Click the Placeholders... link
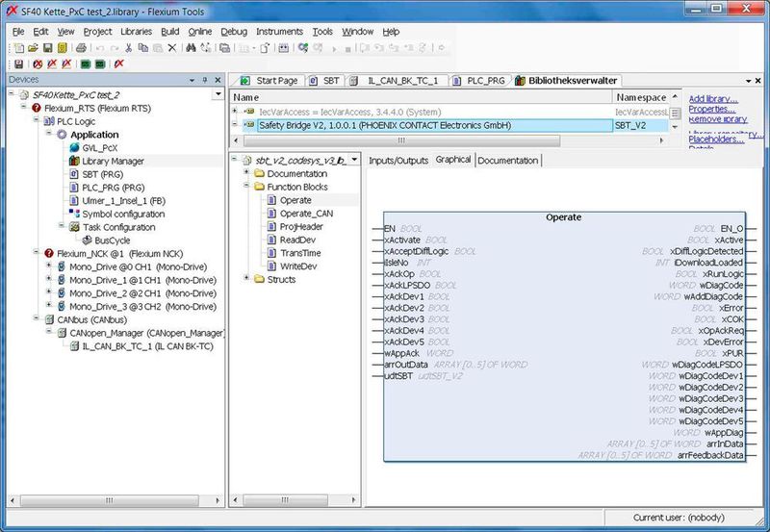Screen dimensions: 770x532 point(716,139)
